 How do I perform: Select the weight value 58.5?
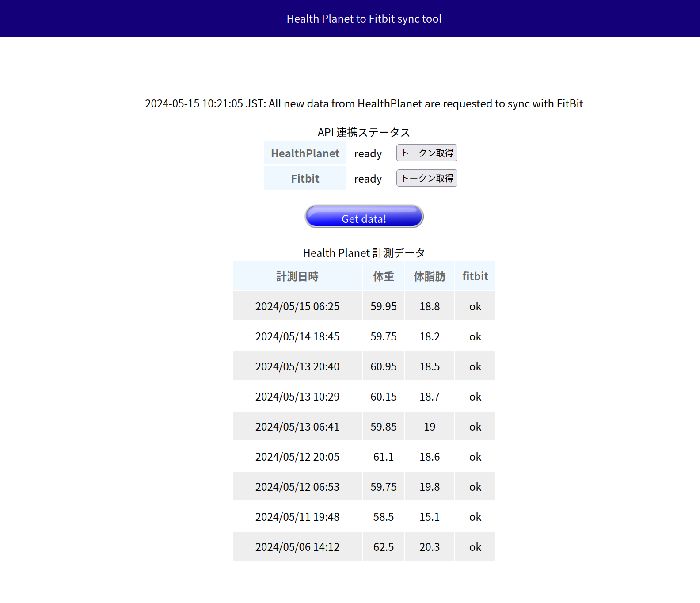pos(384,516)
